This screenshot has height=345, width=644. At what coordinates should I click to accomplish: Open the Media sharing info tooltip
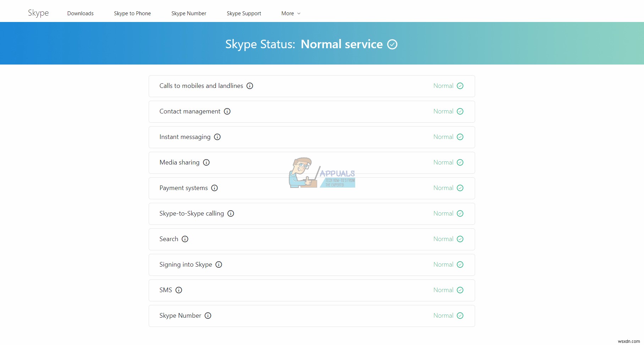[x=206, y=162]
